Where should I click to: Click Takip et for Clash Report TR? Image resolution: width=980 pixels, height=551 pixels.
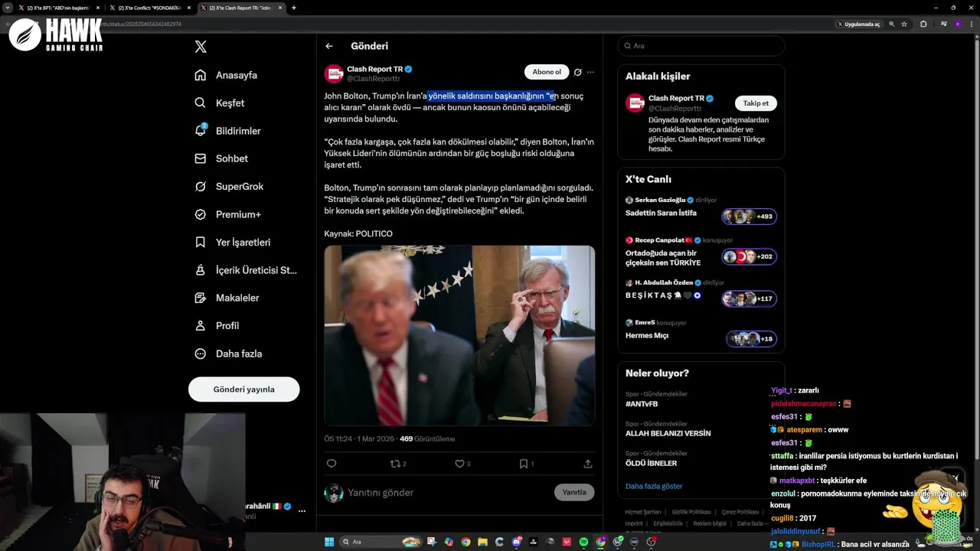pyautogui.click(x=756, y=103)
